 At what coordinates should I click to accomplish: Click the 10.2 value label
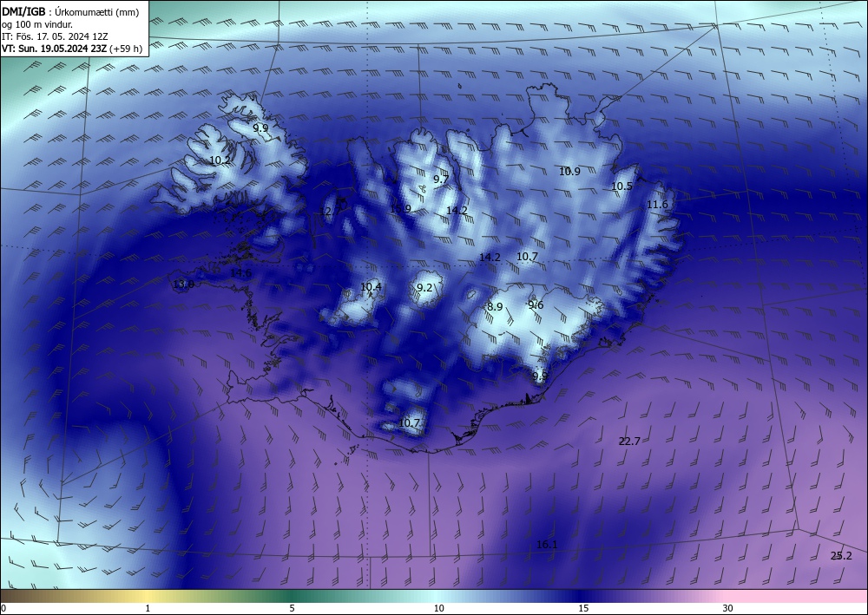220,160
